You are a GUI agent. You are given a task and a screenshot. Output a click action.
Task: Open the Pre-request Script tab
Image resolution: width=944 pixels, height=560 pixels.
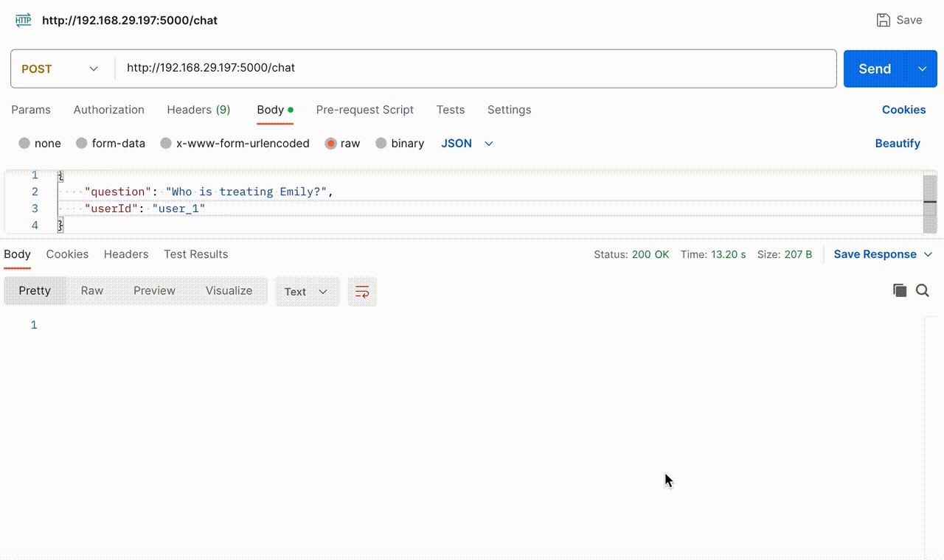click(x=364, y=110)
